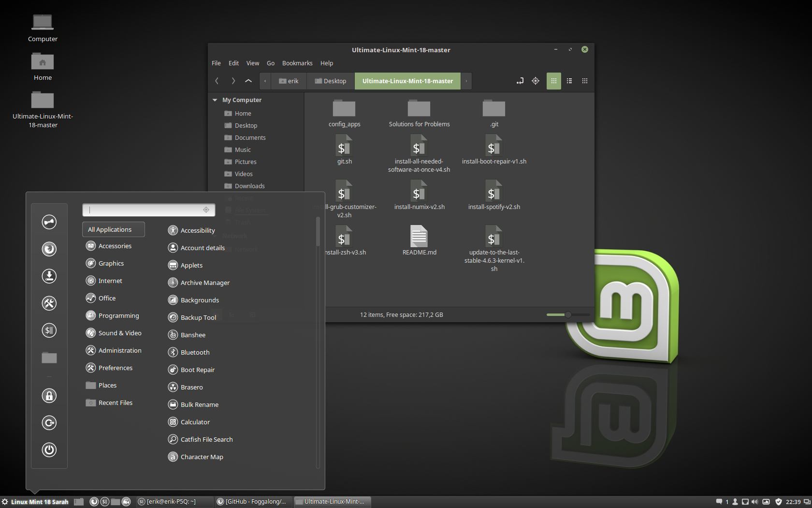Image resolution: width=812 pixels, height=508 pixels.
Task: Launch Catfish File Search from the menu
Action: click(201, 439)
